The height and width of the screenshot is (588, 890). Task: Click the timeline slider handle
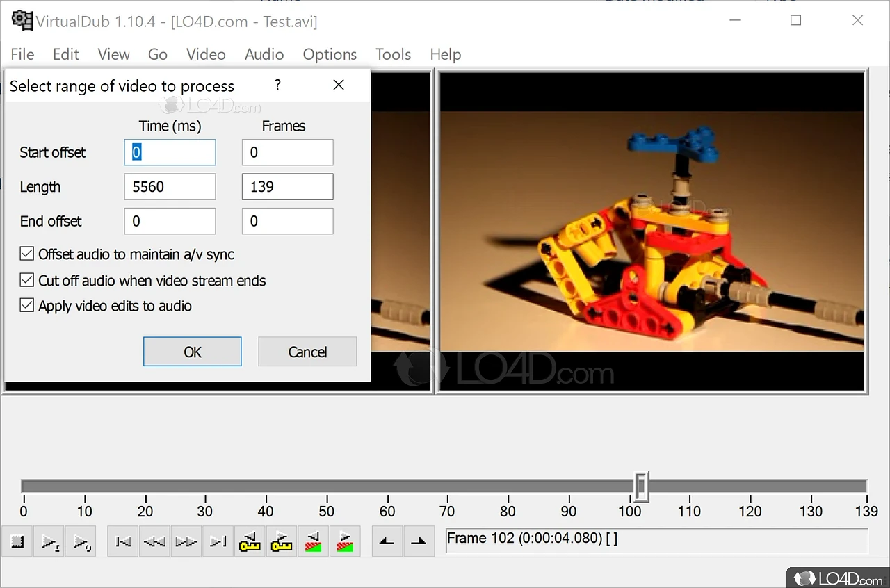pos(642,487)
